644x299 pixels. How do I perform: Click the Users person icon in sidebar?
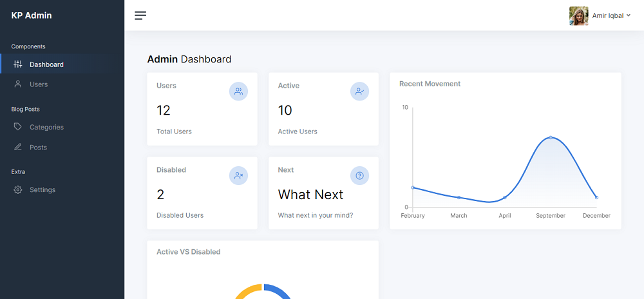tap(17, 84)
